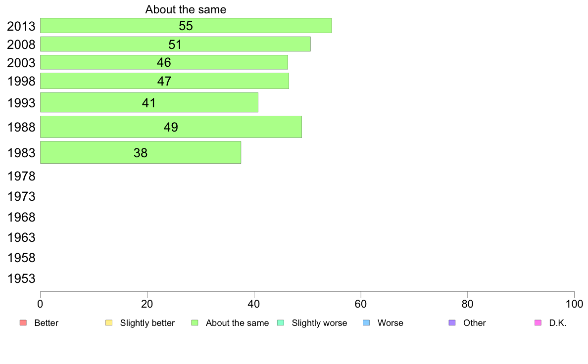Click the blue Worse legend swatch

click(x=366, y=323)
